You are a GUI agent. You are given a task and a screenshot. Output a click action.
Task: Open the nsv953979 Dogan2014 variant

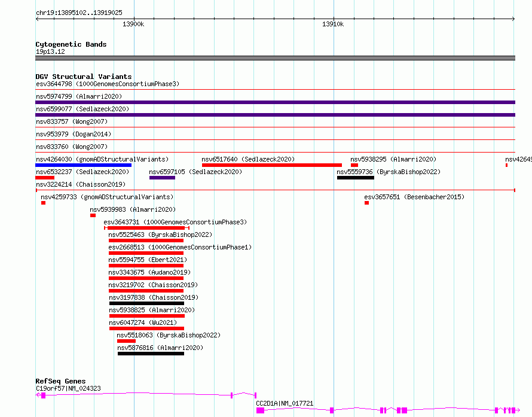pos(74,134)
